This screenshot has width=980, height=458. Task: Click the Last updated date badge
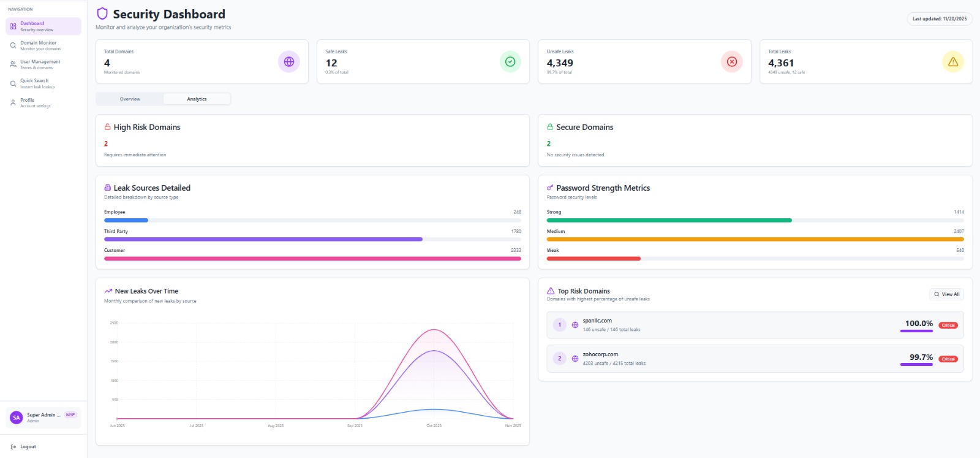coord(939,19)
